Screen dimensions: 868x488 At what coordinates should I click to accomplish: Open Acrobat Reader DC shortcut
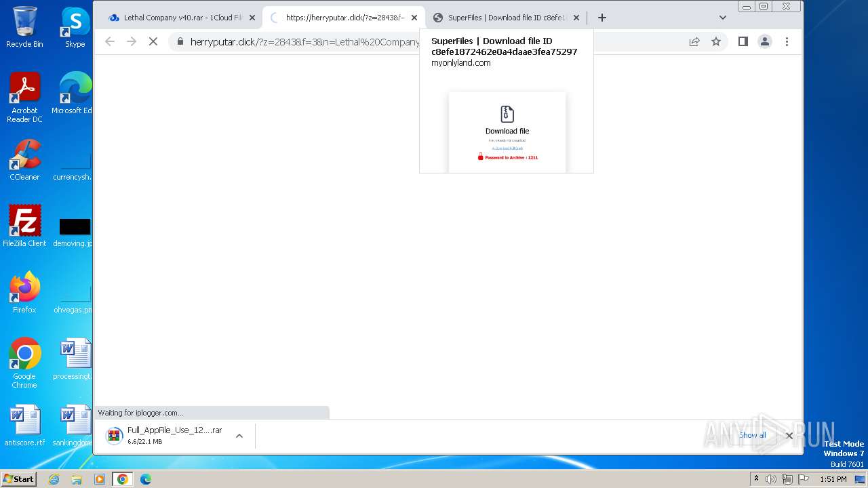24,98
